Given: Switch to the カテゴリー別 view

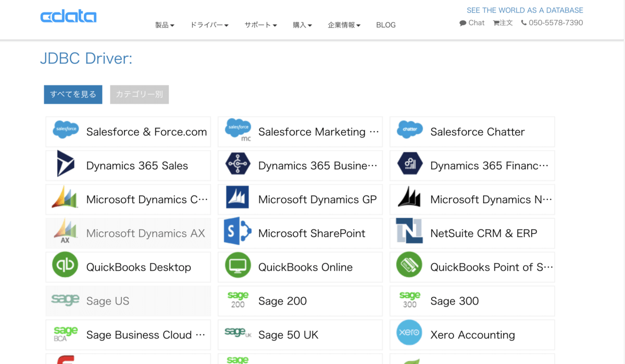Looking at the screenshot, I should pyautogui.click(x=139, y=94).
